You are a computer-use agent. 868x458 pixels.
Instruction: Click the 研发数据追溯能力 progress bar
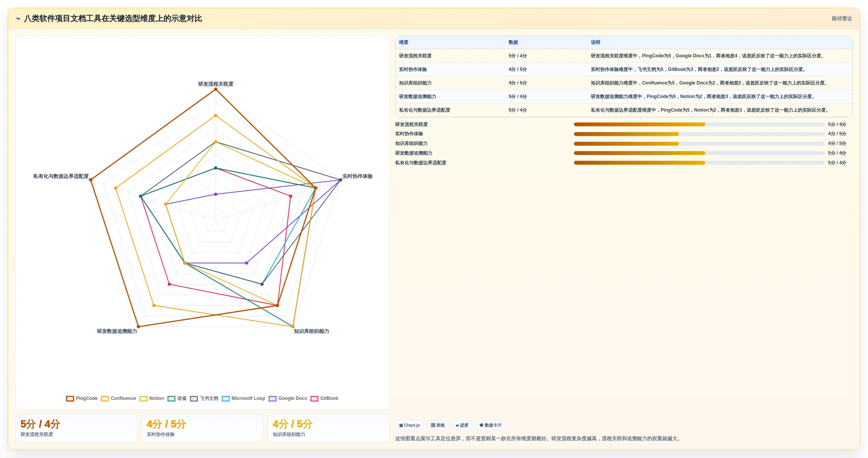[699, 153]
